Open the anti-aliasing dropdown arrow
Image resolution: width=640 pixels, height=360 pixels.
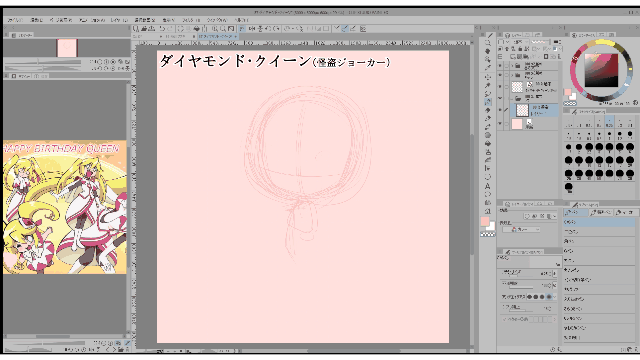555,297
